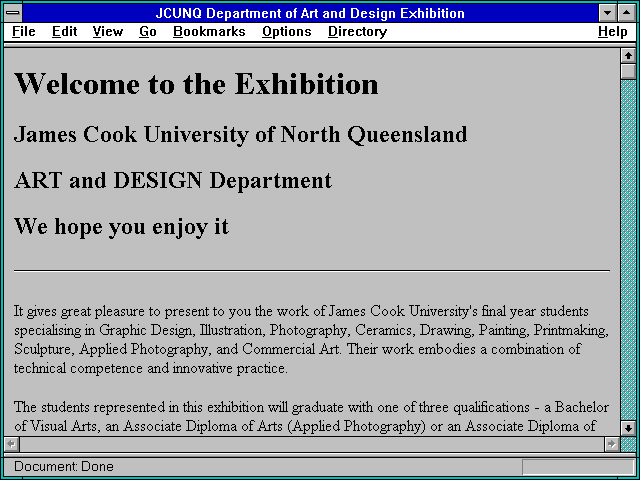Click the vertical scrollbar track below thumb
640x480 pixels.
628,250
